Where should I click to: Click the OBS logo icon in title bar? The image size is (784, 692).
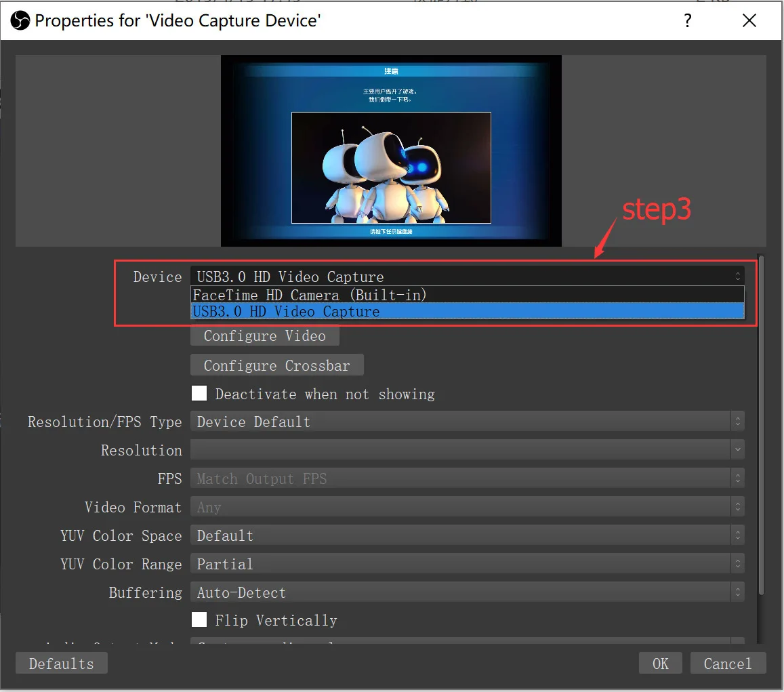(x=20, y=20)
